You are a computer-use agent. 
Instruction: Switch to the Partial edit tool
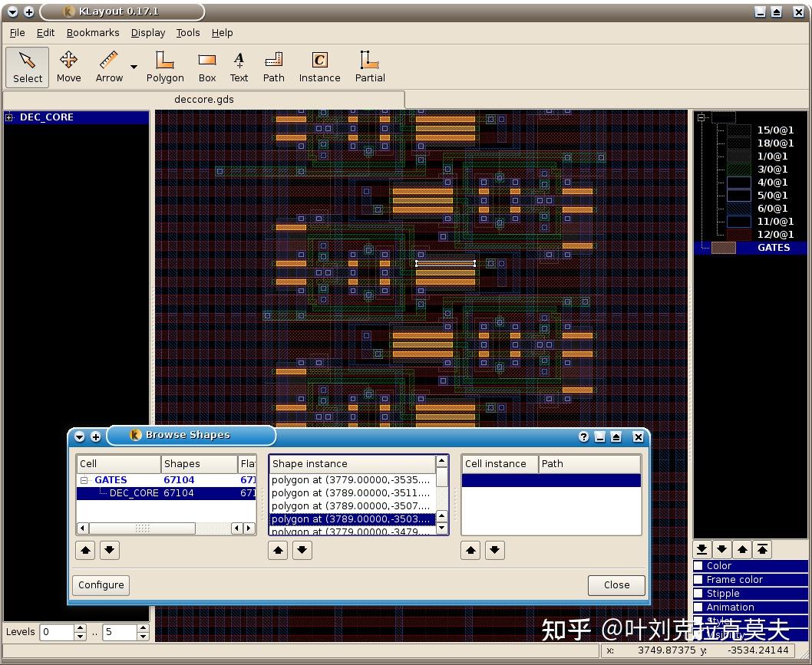click(369, 67)
